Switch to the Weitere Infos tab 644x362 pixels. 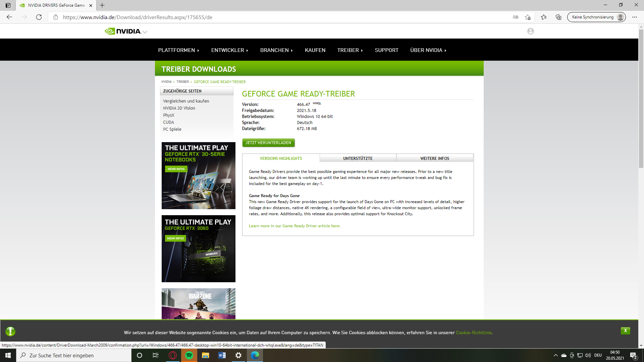coord(434,158)
